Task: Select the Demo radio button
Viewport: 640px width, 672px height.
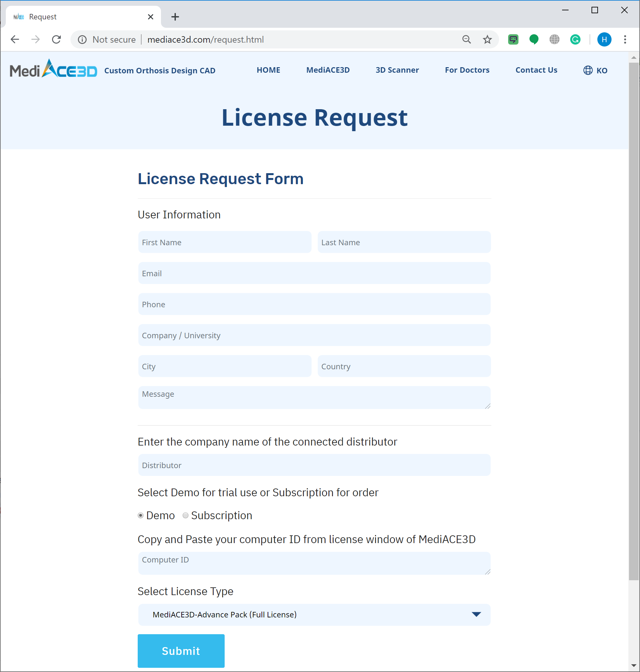Action: pyautogui.click(x=140, y=516)
